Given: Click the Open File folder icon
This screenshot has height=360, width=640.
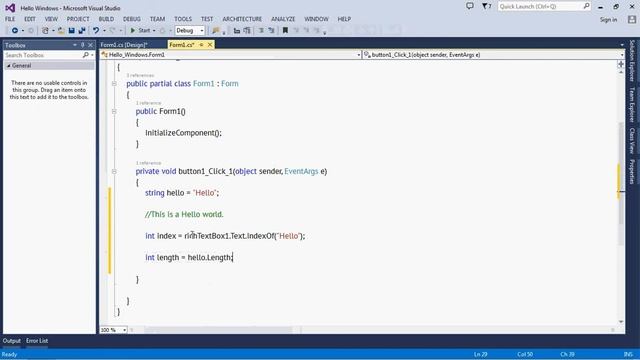Looking at the screenshot, I should pyautogui.click(x=61, y=31).
